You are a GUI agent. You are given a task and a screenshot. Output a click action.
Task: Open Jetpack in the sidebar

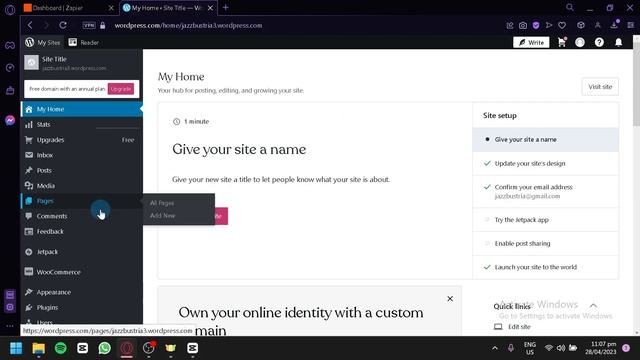(x=81, y=252)
